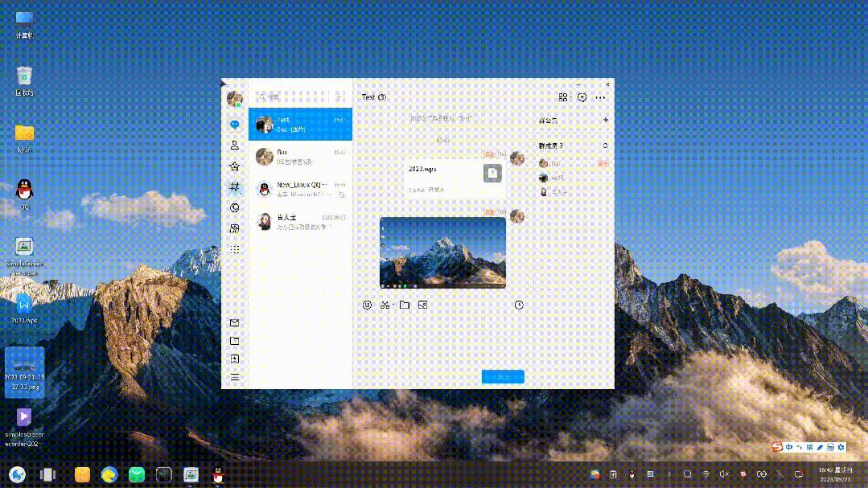The width and height of the screenshot is (868, 488).
Task: Open the hamburger main menu in QQ
Action: click(x=235, y=377)
